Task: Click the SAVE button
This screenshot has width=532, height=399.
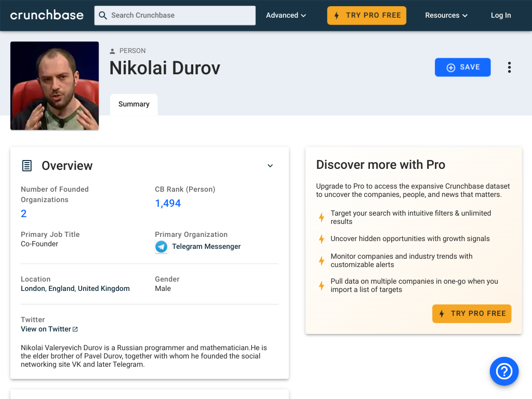Action: [x=462, y=67]
